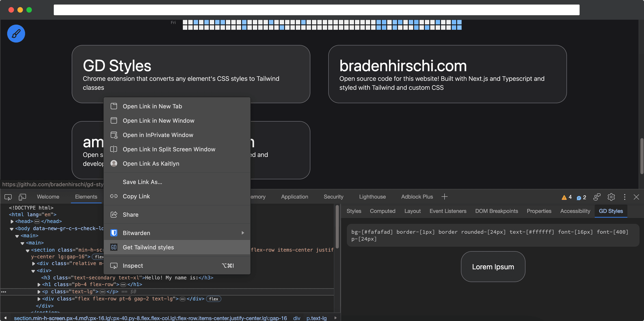Screen dimensions: 644x321
Task: Click the page vertical scrollbar thumb
Action: [642, 156]
